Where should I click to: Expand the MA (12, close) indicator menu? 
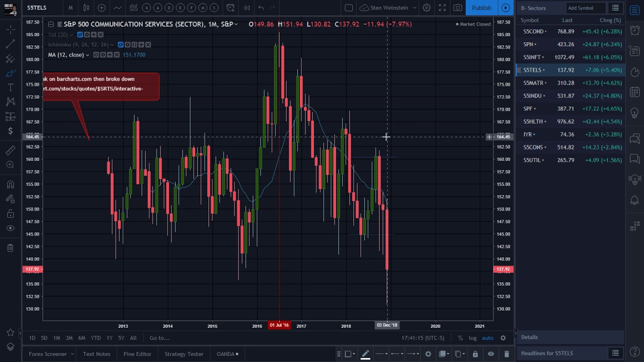click(x=87, y=55)
